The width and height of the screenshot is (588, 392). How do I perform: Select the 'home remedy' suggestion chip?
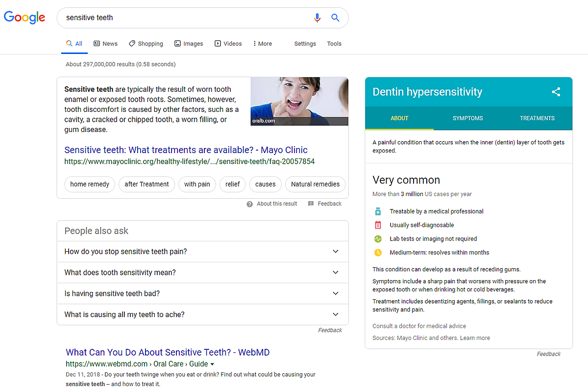click(x=90, y=184)
